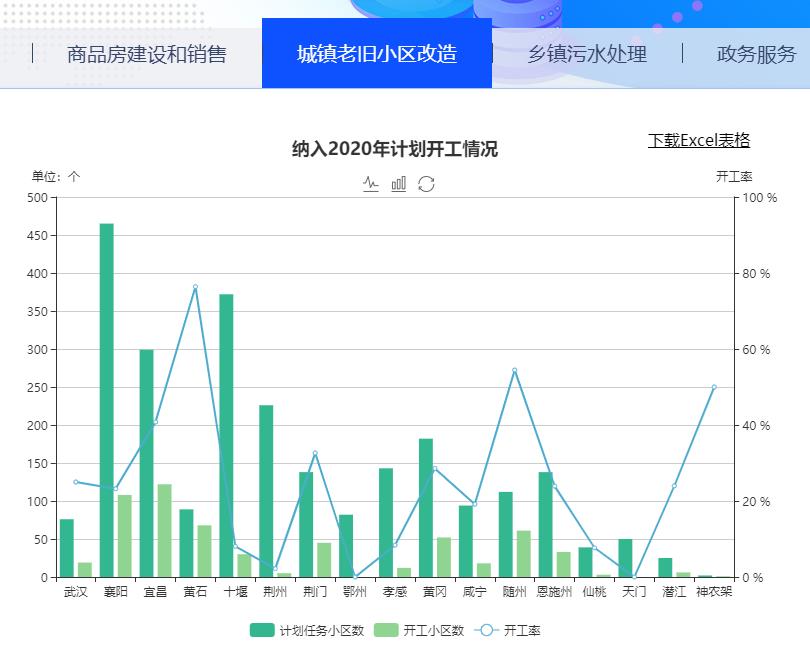Go to the 政务服务 tab
The image size is (810, 666).
[x=756, y=54]
